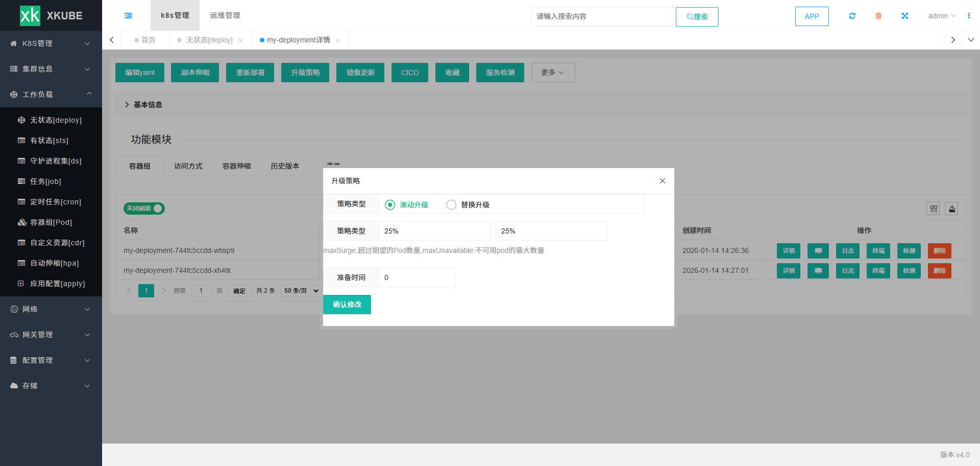This screenshot has height=466, width=980.
Task: Click the print icon above the table
Action: pyautogui.click(x=951, y=208)
